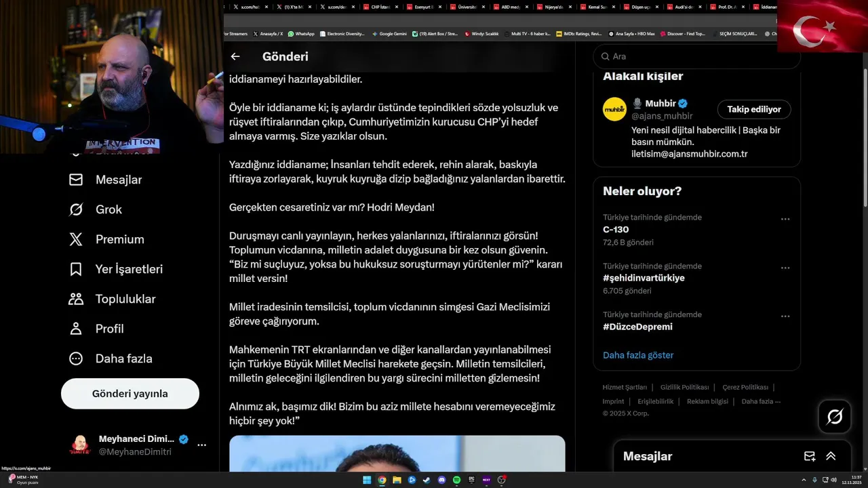Open File Explorer from taskbar

coord(397,480)
